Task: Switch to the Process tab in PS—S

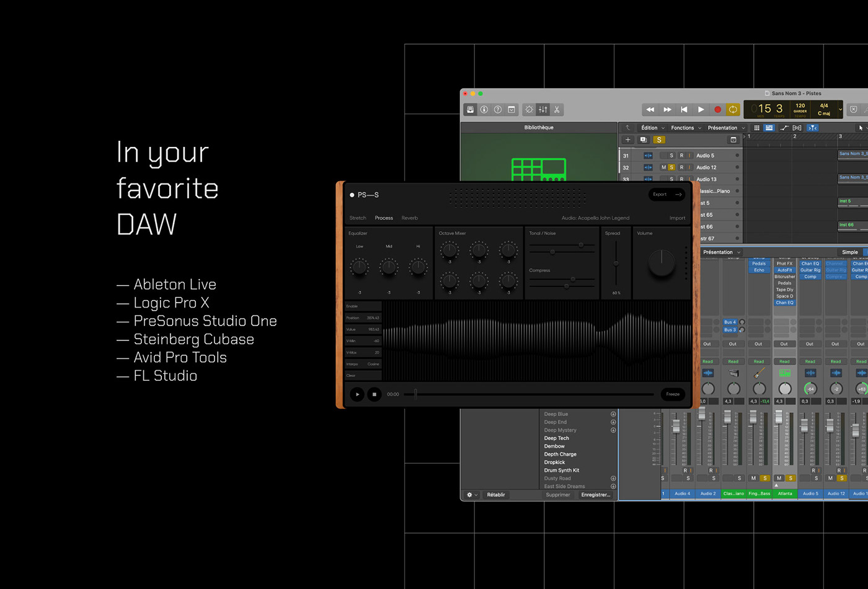Action: pos(384,218)
